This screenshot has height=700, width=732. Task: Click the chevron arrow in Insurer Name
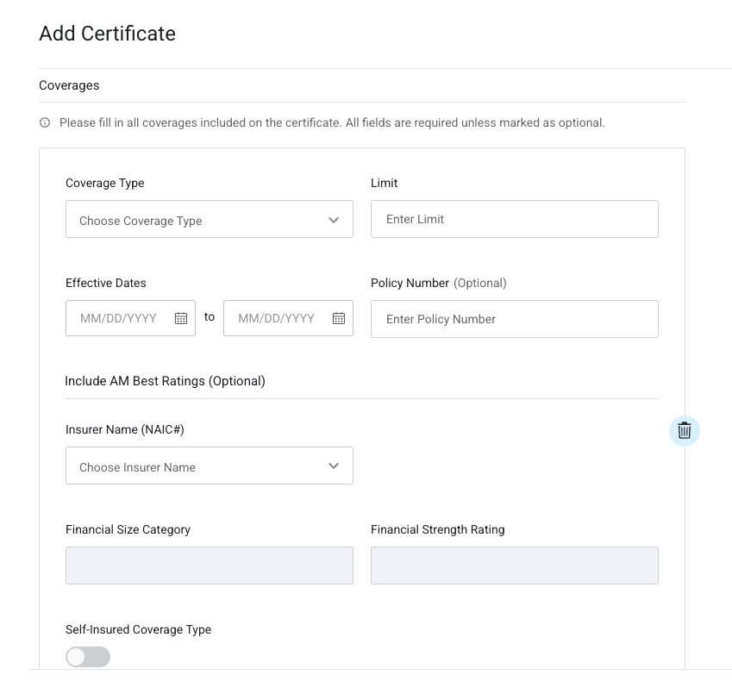(x=334, y=466)
